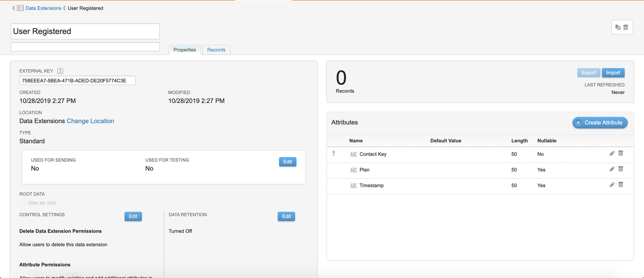
Task: Edit the Data Retention settings
Action: [x=286, y=216]
